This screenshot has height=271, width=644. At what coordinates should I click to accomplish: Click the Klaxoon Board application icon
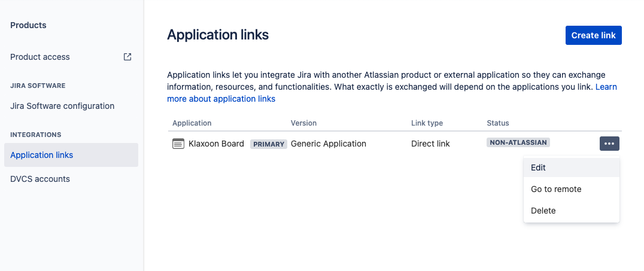point(178,144)
